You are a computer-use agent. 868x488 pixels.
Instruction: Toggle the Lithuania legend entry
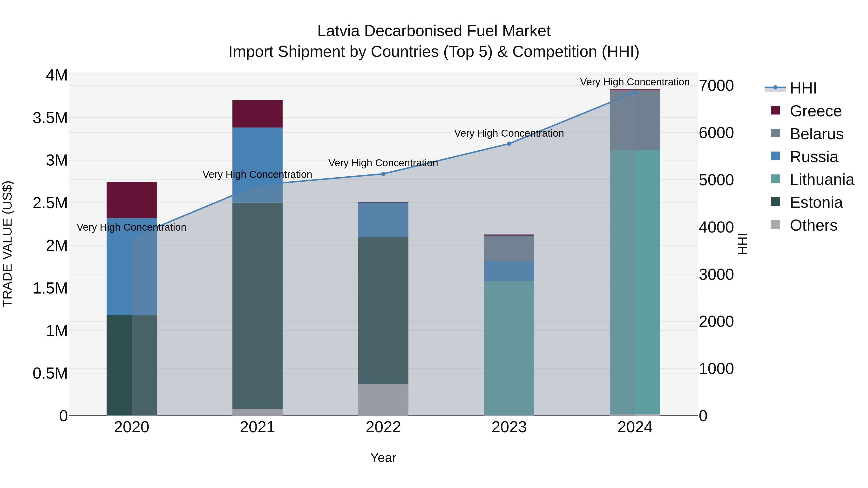(812, 180)
